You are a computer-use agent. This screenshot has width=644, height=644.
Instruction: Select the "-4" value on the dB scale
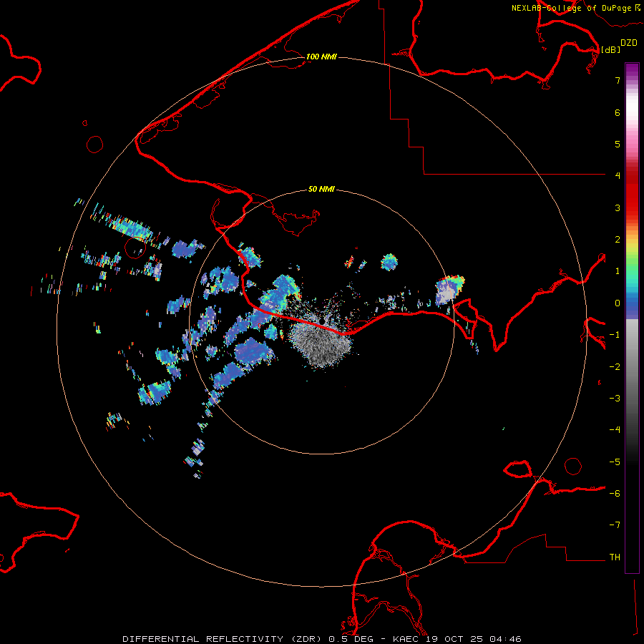tap(615, 430)
